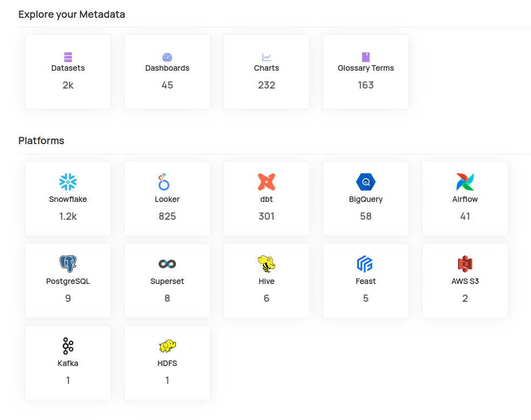The height and width of the screenshot is (420, 531).
Task: Select the Airflow platform label
Action: pyautogui.click(x=465, y=199)
